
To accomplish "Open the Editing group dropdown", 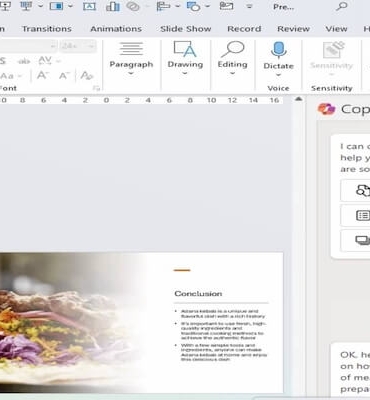I will [x=233, y=74].
